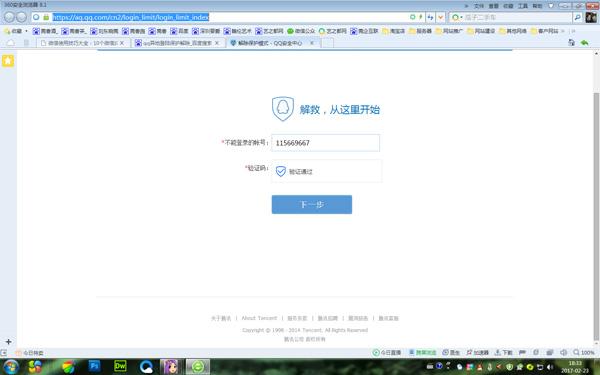Open the 网站建设 bookmark folder

tap(481, 31)
